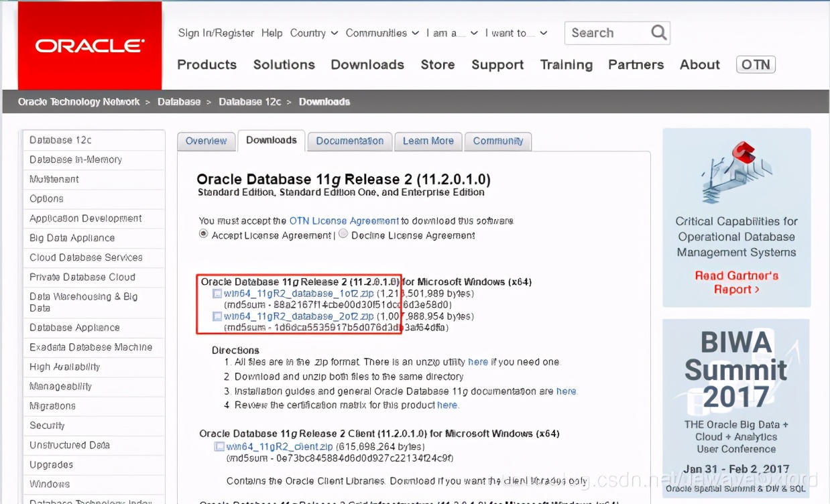This screenshot has height=504, width=830.
Task: Switch to the Overview tab
Action: pos(206,141)
